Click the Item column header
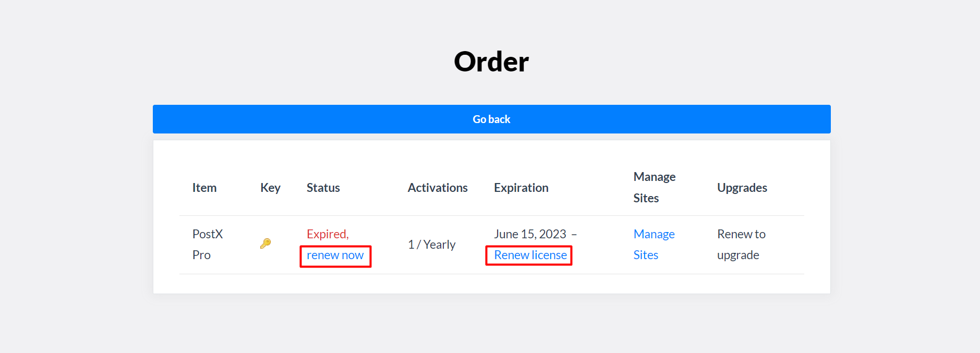This screenshot has height=353, width=980. coord(204,188)
